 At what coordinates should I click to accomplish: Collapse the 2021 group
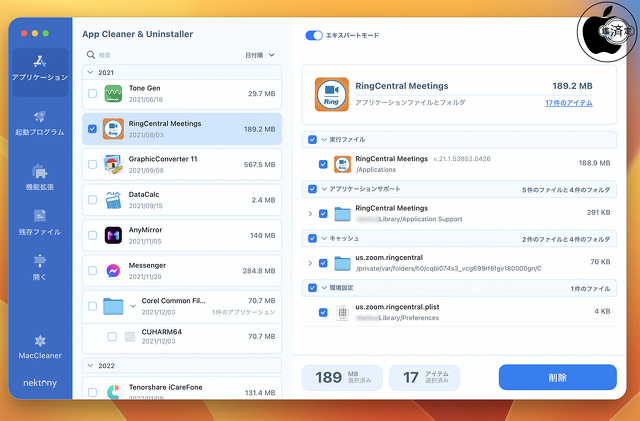tap(90, 72)
